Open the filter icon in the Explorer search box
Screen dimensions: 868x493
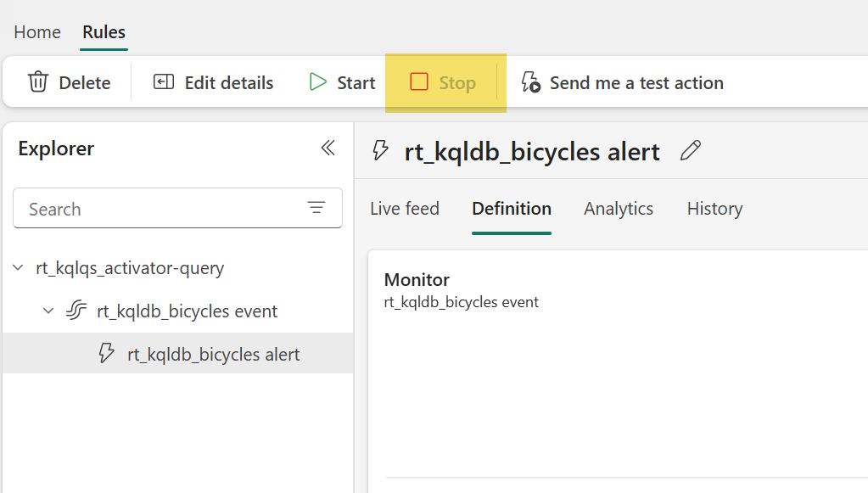coord(316,208)
